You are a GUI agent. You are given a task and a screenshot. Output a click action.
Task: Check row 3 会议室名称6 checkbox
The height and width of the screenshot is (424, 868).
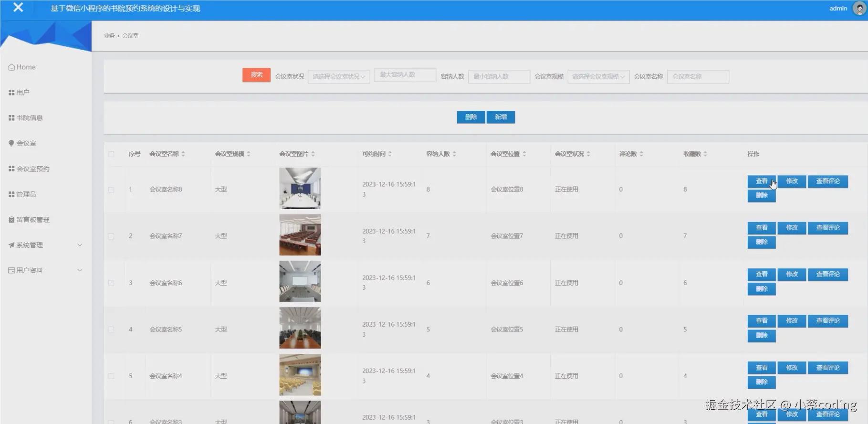[111, 283]
